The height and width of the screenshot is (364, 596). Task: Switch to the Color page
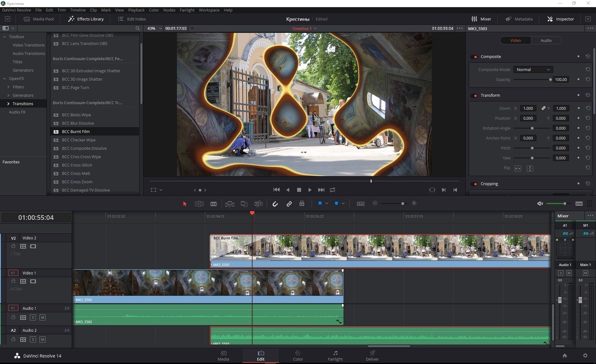click(298, 356)
